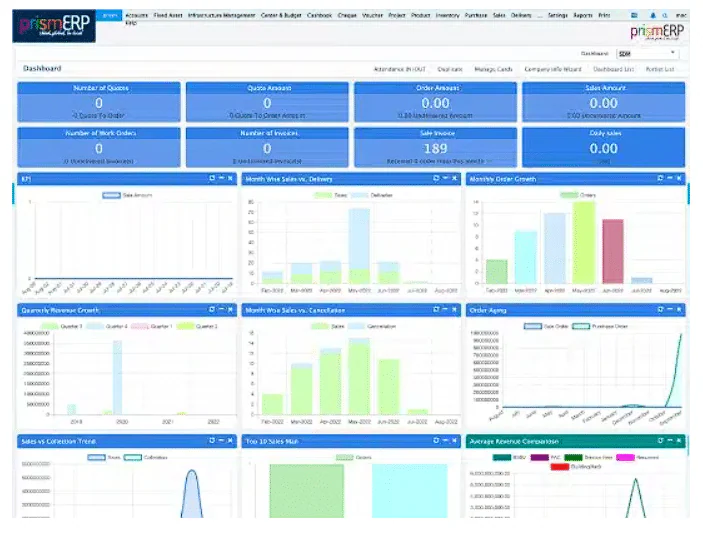Open notifications bell in top bar
Screen dimensions: 703x555
[x=653, y=15]
